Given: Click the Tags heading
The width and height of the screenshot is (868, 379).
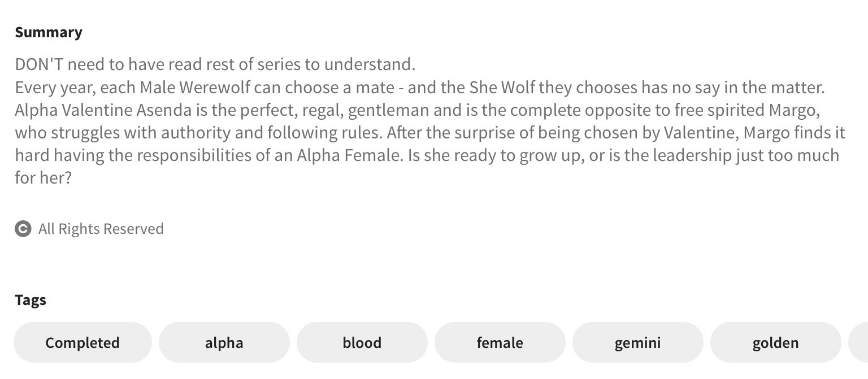Looking at the screenshot, I should [31, 300].
